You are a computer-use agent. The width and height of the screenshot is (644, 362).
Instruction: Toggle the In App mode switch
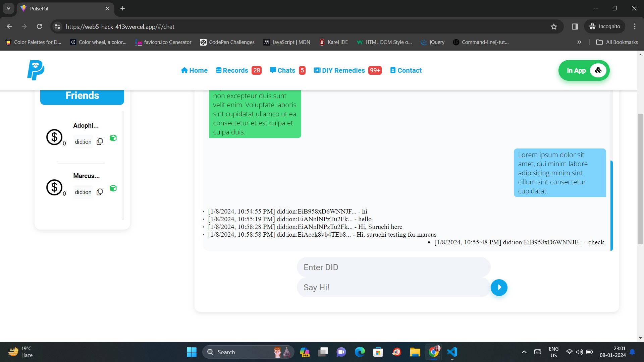click(598, 70)
